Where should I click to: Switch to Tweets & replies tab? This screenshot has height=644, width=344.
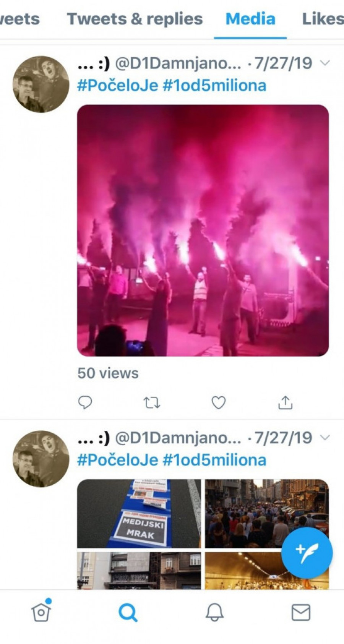[135, 19]
